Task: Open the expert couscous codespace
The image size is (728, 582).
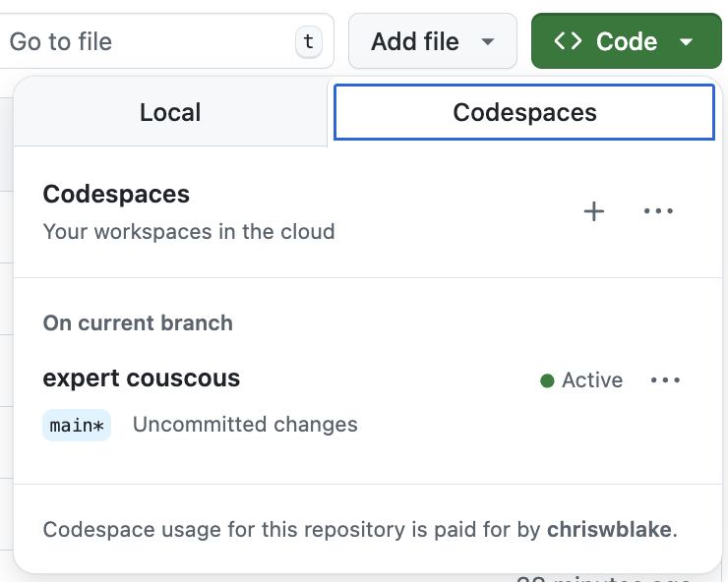Action: [142, 378]
